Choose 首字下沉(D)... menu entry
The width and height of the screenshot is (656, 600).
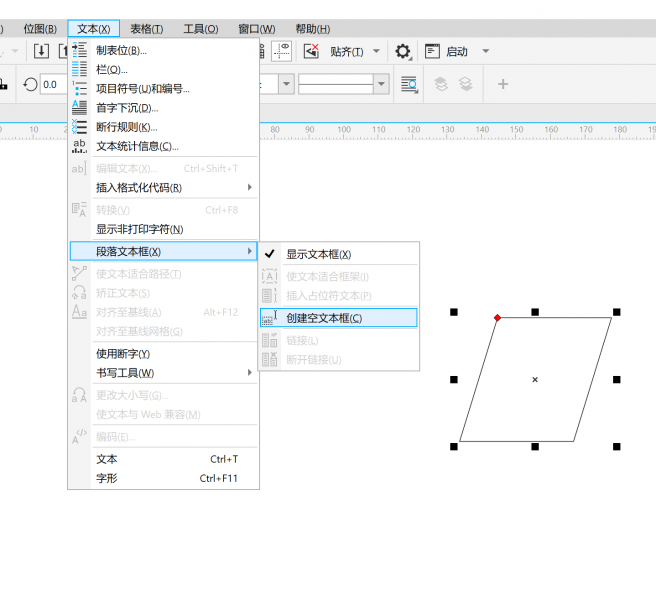164,108
